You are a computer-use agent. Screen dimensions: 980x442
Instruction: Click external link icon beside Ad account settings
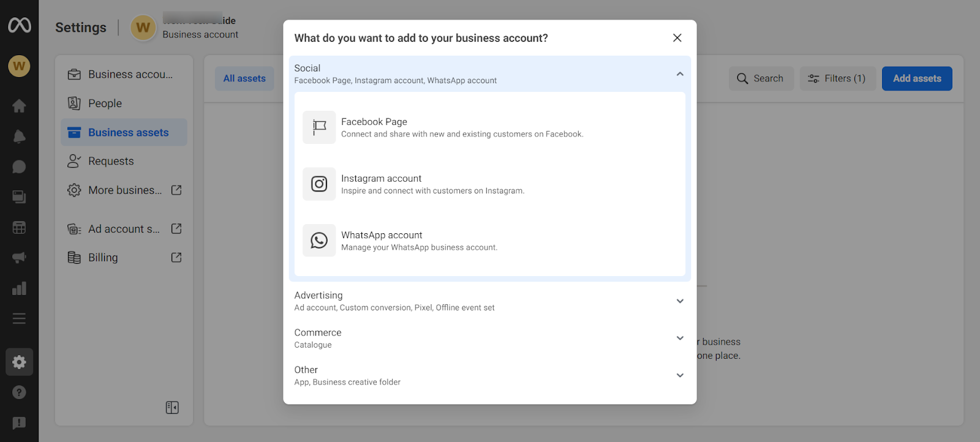(x=176, y=229)
